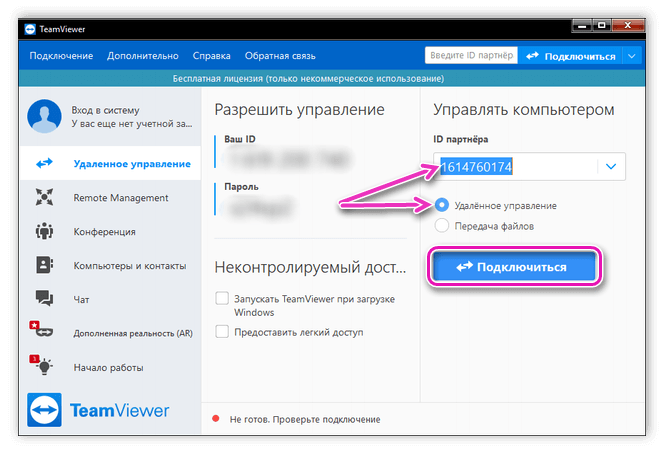Open the Обратная связь menu
This screenshot has width=664, height=454.
(280, 56)
